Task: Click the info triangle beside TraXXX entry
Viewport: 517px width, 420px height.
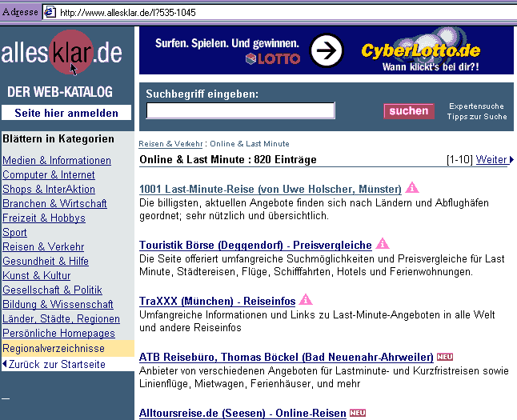Action: pyautogui.click(x=306, y=300)
